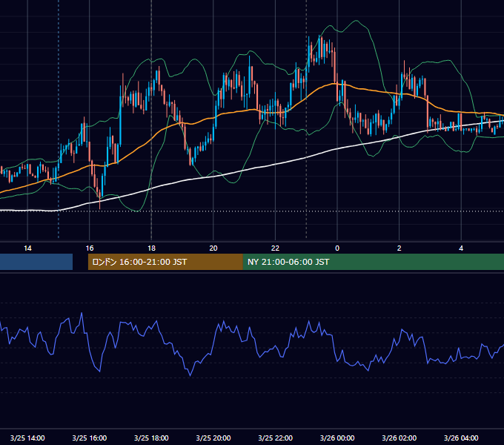
Task: Click the 3/26 02:00 time label
Action: pyautogui.click(x=399, y=438)
